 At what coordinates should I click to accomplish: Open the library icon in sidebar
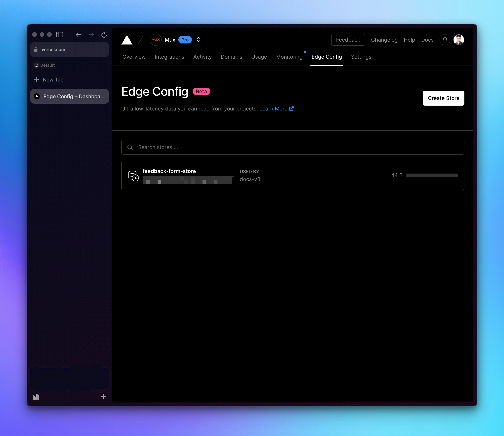pyautogui.click(x=36, y=397)
